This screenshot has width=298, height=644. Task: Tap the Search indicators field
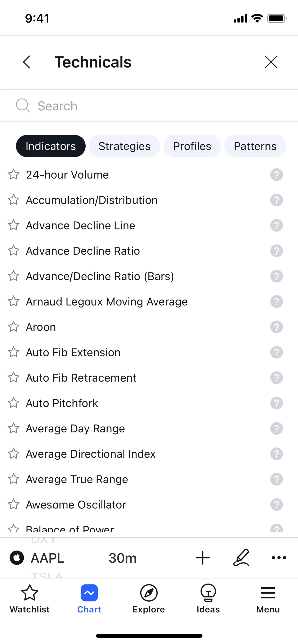tap(150, 106)
